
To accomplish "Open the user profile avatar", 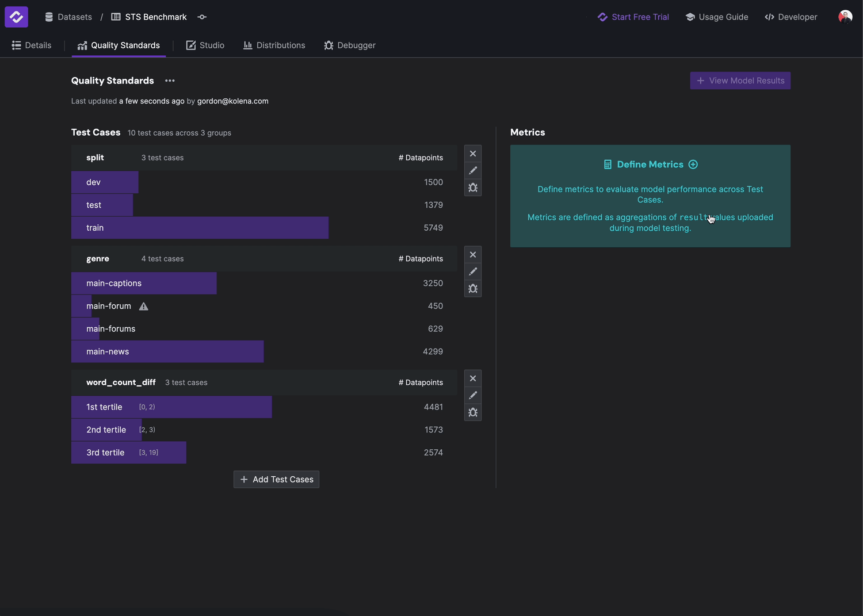I will (x=845, y=17).
